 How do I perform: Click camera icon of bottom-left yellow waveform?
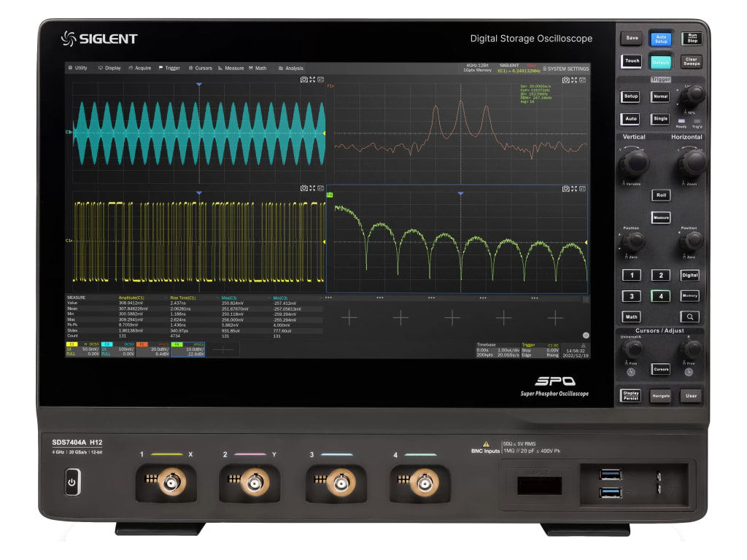pyautogui.click(x=303, y=188)
